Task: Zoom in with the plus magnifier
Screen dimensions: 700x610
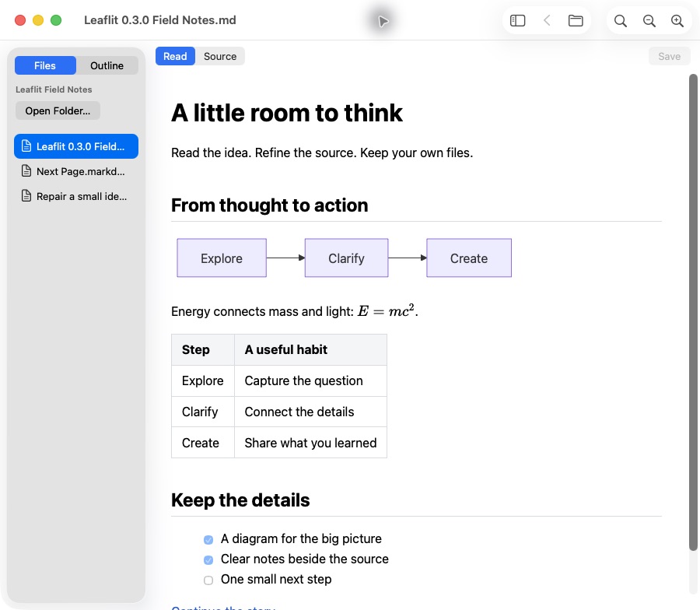Action: [x=677, y=20]
